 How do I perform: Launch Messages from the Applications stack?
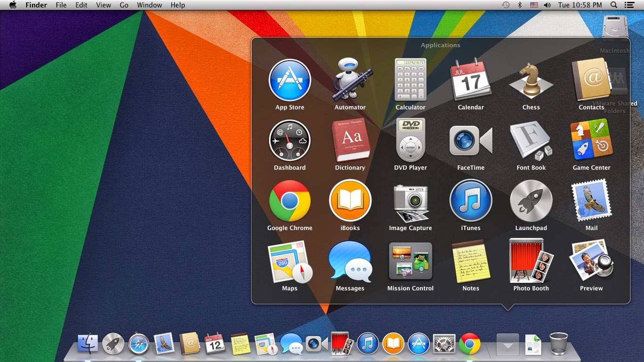[350, 261]
